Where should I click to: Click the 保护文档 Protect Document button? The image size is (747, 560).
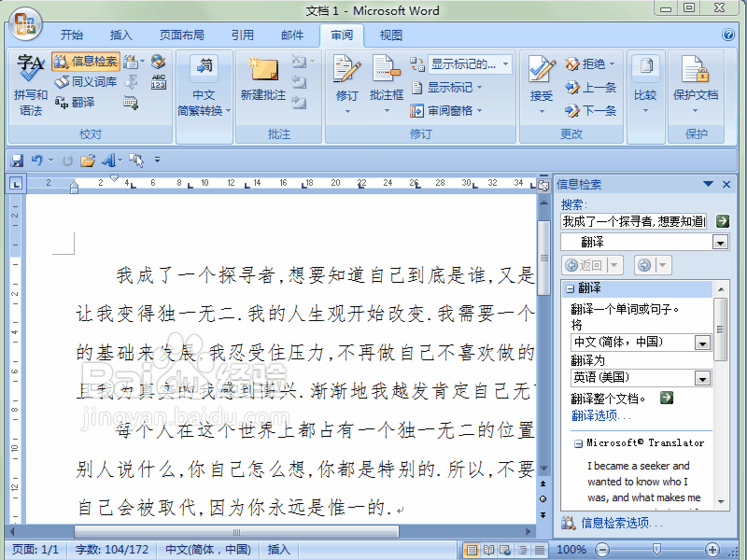point(696,85)
